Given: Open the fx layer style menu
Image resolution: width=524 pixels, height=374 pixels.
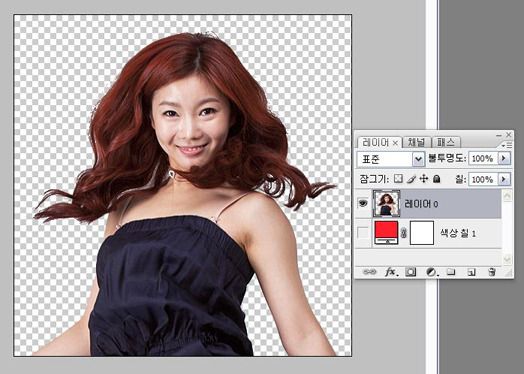Looking at the screenshot, I should 391,272.
